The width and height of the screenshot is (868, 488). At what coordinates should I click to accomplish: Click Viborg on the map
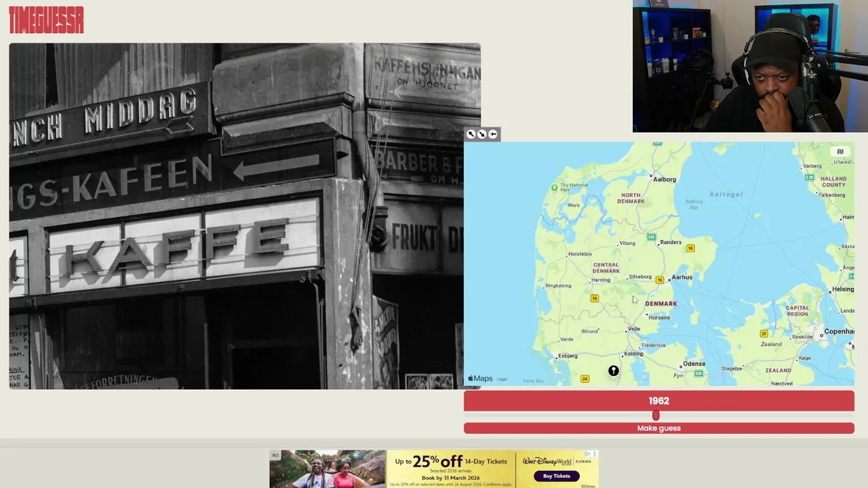tap(627, 243)
